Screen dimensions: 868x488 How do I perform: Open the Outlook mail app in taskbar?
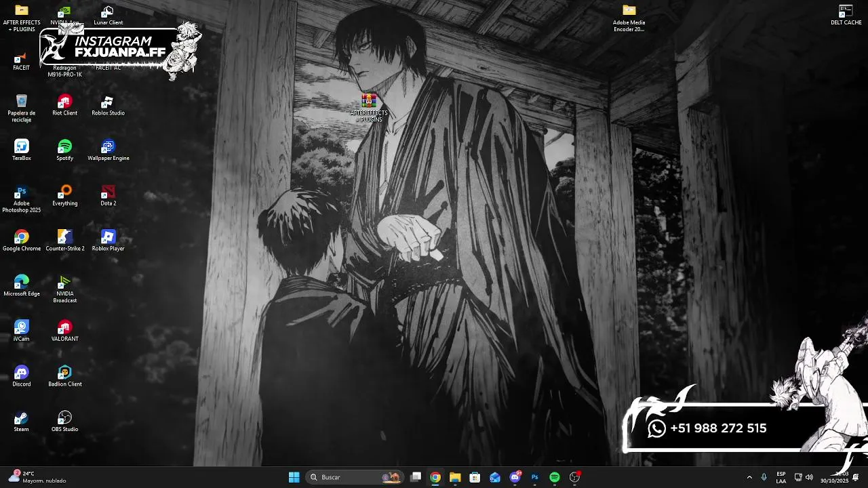pos(495,477)
